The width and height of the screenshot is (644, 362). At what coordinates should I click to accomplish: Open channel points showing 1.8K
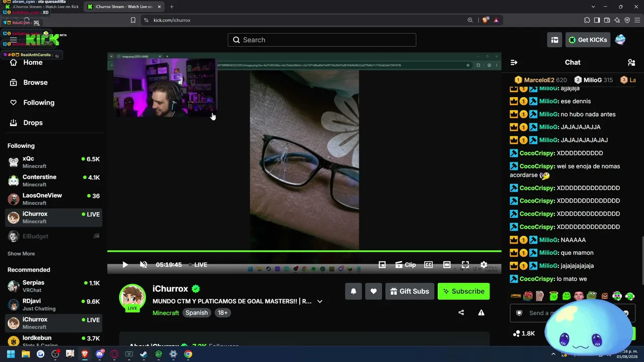[524, 333]
